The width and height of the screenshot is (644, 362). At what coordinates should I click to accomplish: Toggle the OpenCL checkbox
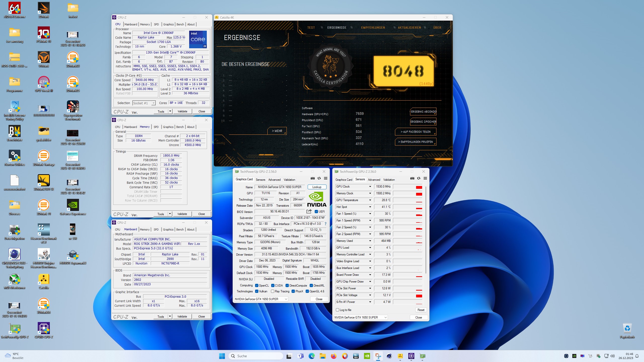257,286
